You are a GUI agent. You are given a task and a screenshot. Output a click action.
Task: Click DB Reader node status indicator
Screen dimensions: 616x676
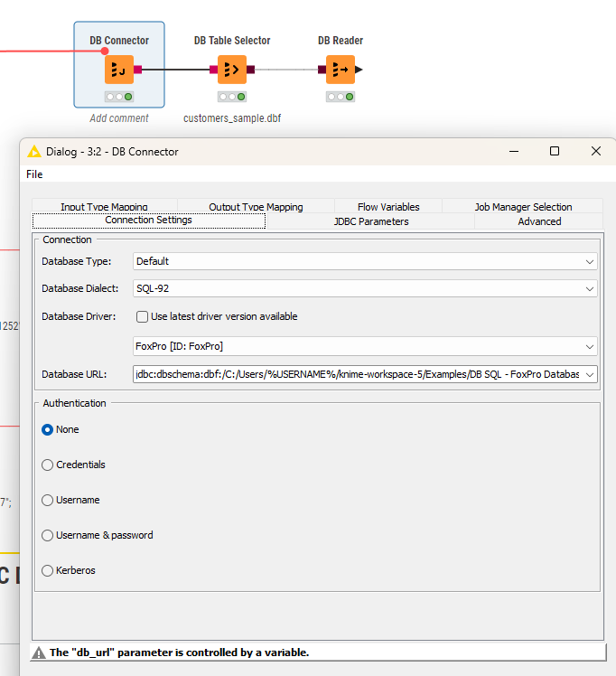click(x=340, y=97)
